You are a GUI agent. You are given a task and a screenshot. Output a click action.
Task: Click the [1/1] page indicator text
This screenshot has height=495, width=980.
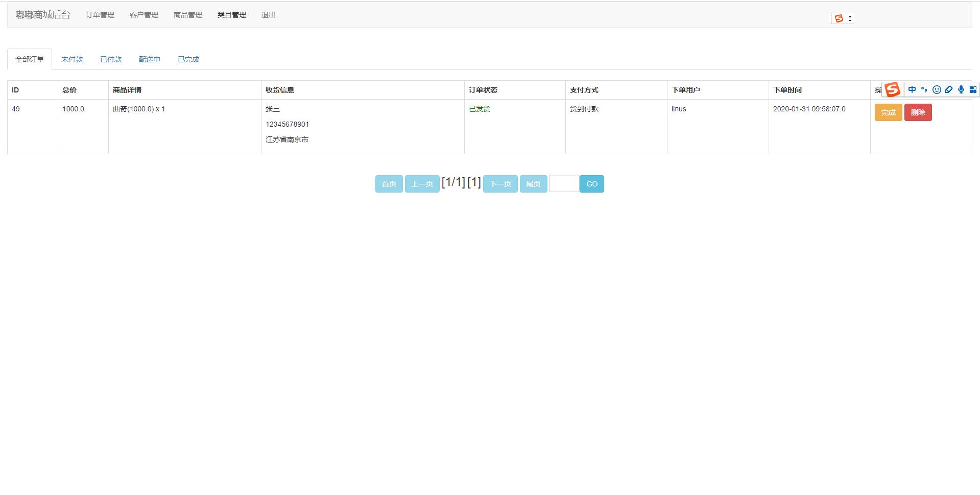(x=453, y=182)
